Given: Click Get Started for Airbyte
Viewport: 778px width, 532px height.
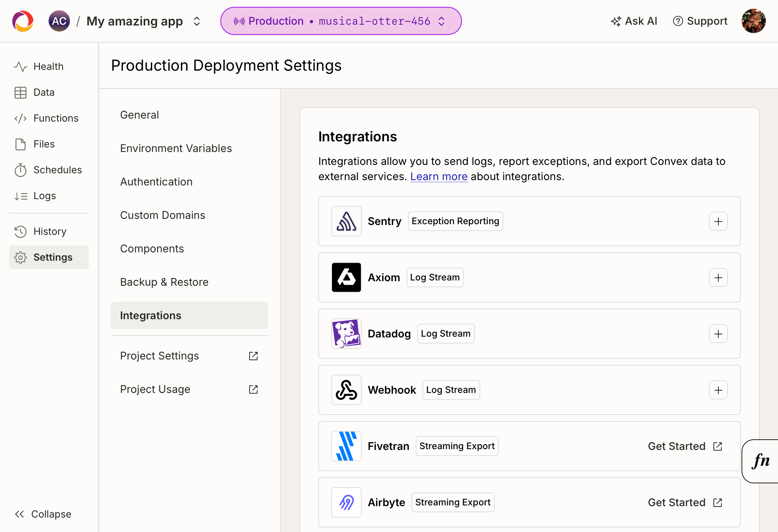Looking at the screenshot, I should 685,502.
